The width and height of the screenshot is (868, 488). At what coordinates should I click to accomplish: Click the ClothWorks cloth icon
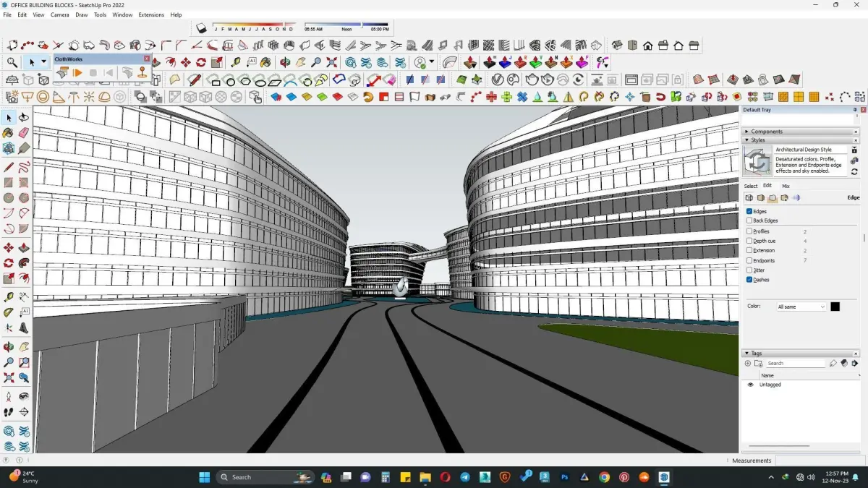62,73
